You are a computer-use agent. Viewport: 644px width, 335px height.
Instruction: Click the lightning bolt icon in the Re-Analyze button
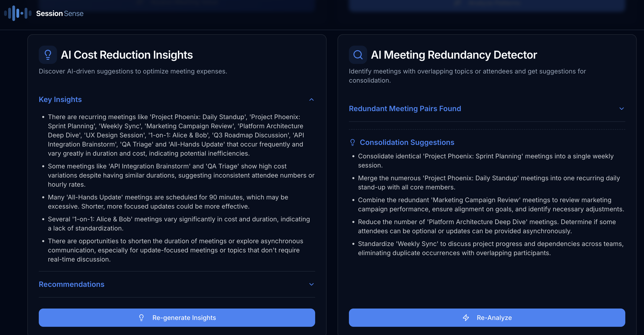click(466, 317)
